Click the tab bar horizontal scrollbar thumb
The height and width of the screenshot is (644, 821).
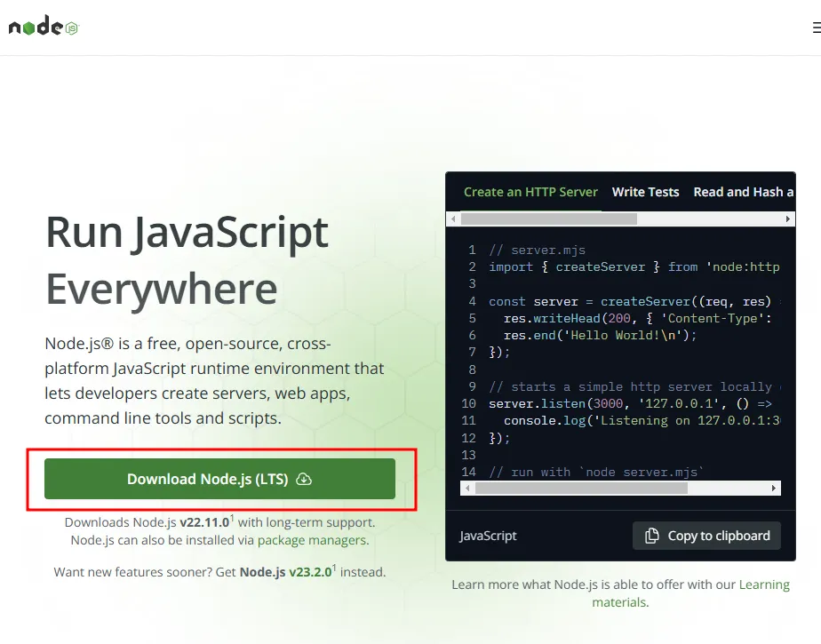[549, 219]
